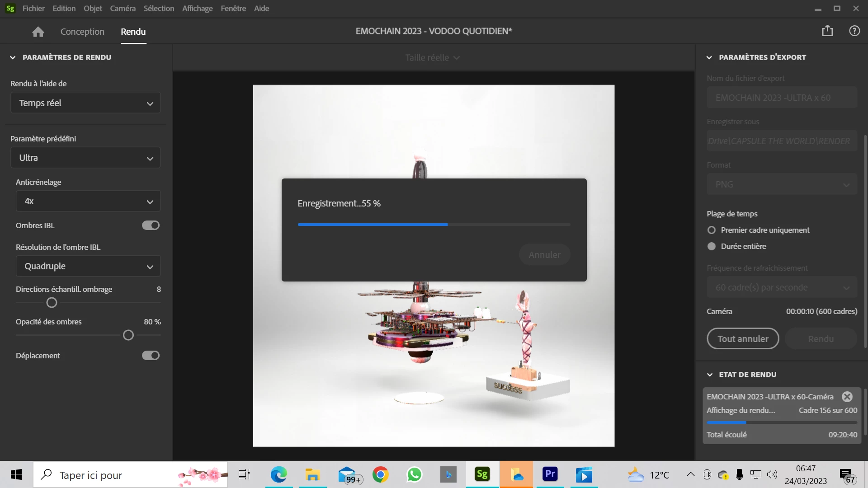Launch Google Chrome from the taskbar

[x=380, y=474]
